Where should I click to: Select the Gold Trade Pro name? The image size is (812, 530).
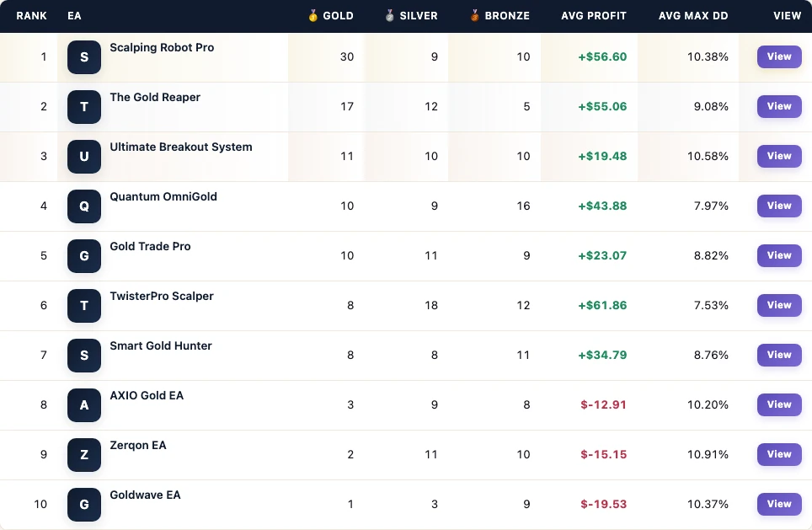150,247
